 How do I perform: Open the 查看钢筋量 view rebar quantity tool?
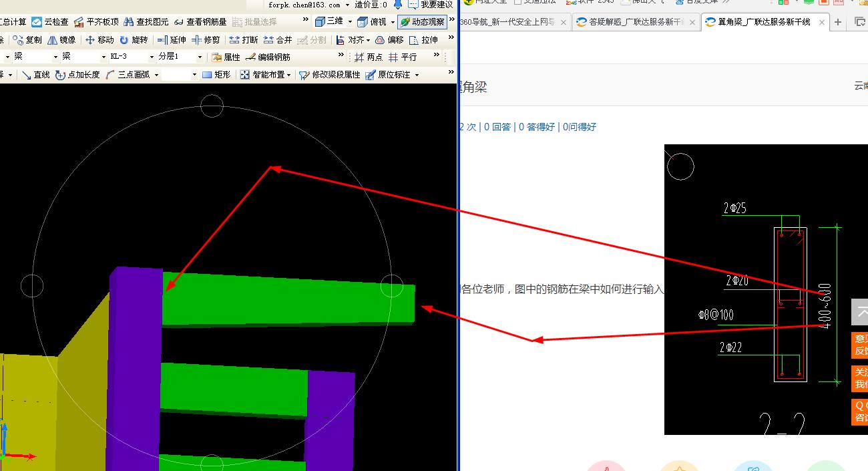click(x=200, y=22)
